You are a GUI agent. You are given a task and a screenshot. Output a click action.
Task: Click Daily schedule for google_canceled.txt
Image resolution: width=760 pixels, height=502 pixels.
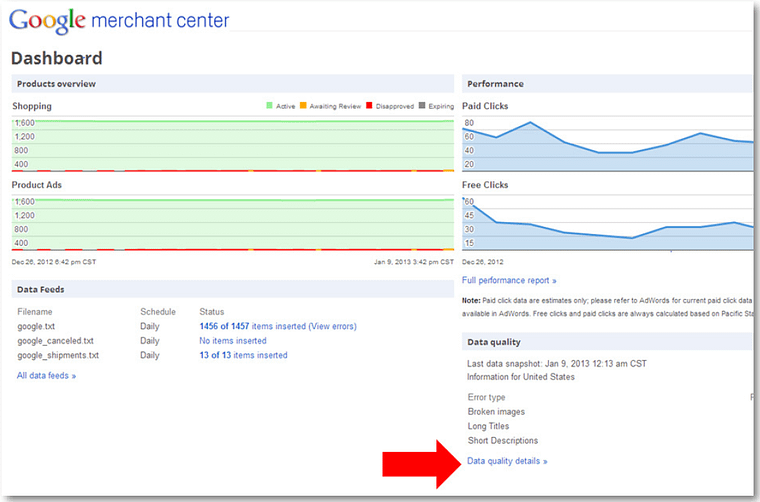point(149,341)
